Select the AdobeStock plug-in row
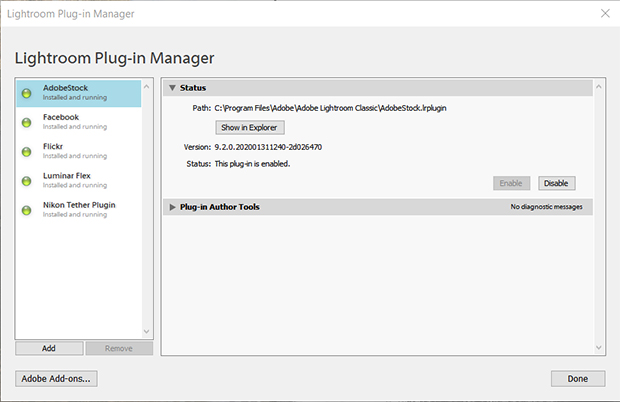620x402 pixels. [79, 93]
